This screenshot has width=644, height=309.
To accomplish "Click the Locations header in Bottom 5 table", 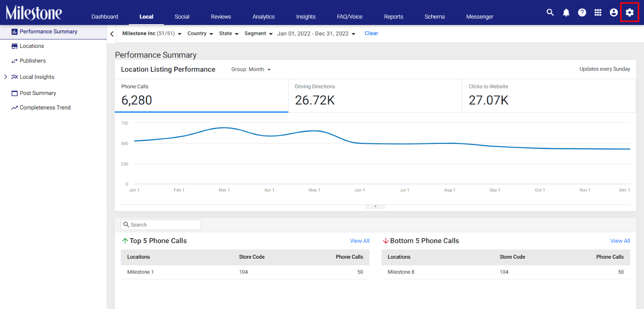I will (399, 257).
